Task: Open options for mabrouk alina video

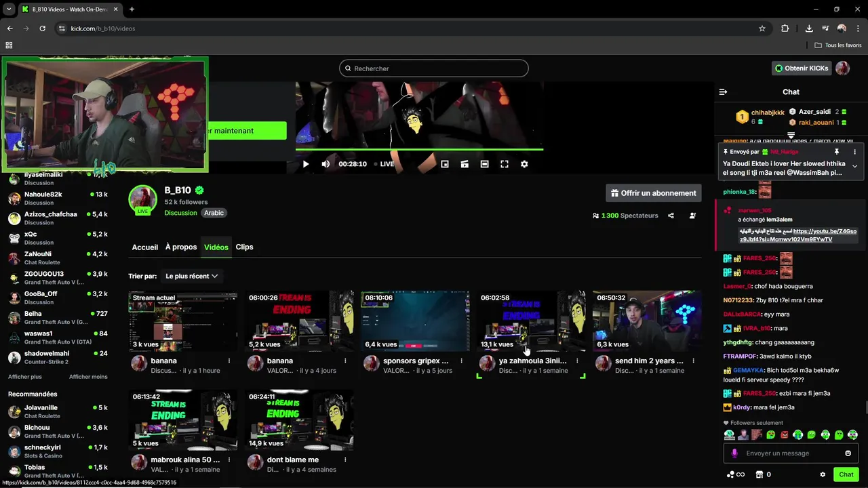Action: point(229,460)
